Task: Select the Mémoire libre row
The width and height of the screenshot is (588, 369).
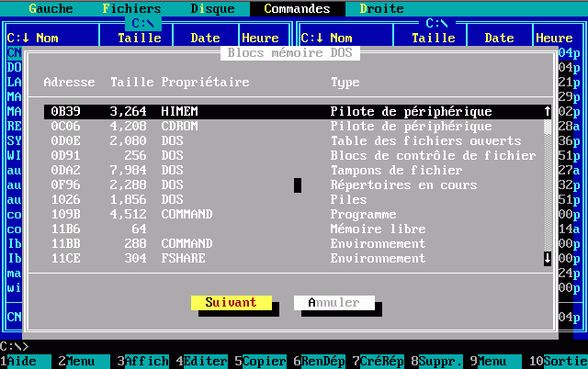Action: (292, 229)
